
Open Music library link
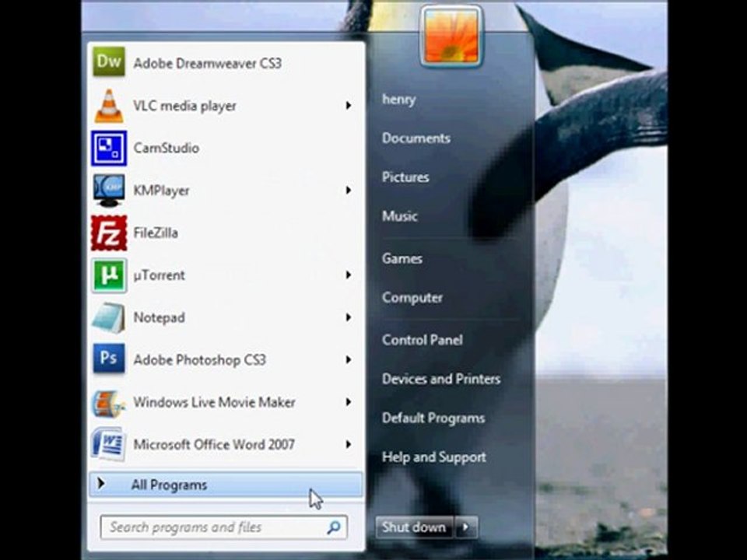tap(400, 216)
